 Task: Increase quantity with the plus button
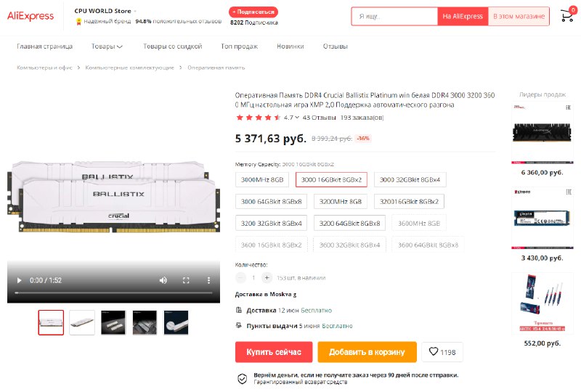pos(267,277)
